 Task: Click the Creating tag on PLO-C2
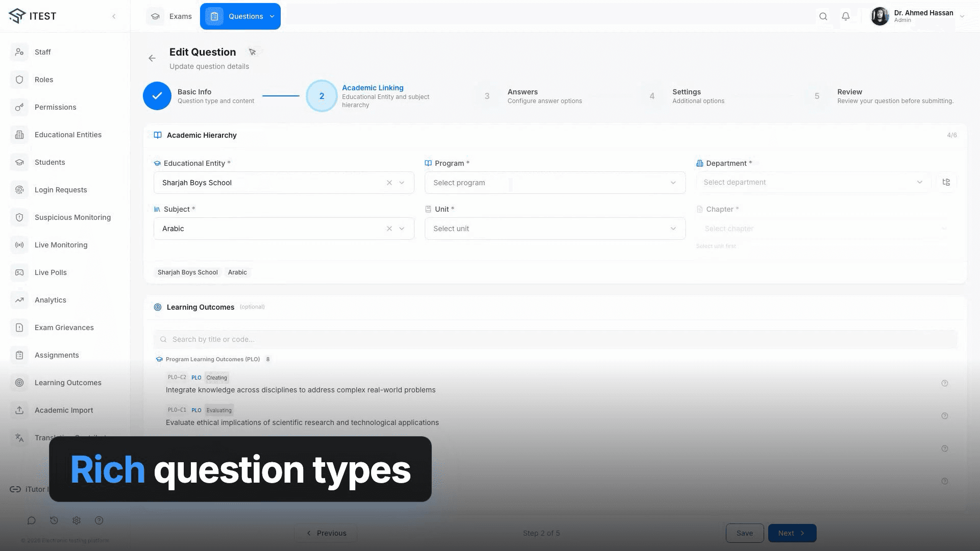(x=217, y=378)
